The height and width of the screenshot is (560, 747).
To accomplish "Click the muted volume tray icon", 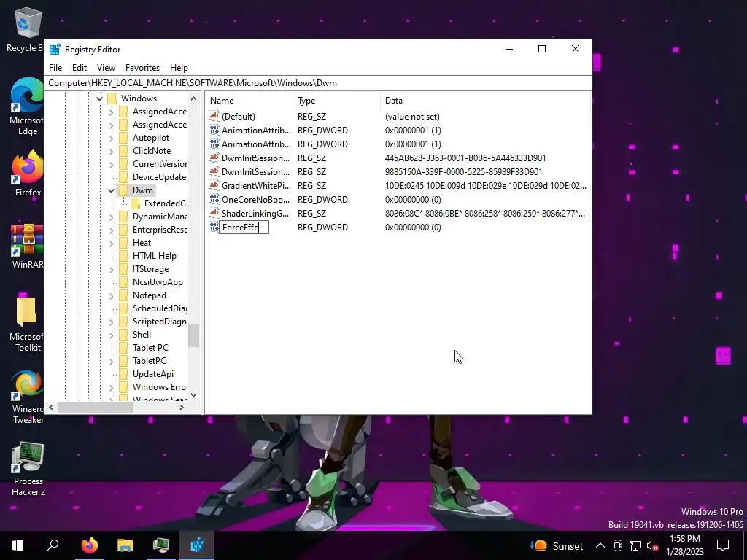I will click(x=653, y=545).
